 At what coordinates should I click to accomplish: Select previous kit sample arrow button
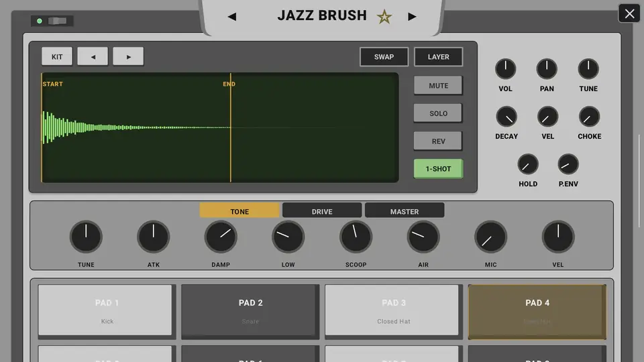point(93,56)
